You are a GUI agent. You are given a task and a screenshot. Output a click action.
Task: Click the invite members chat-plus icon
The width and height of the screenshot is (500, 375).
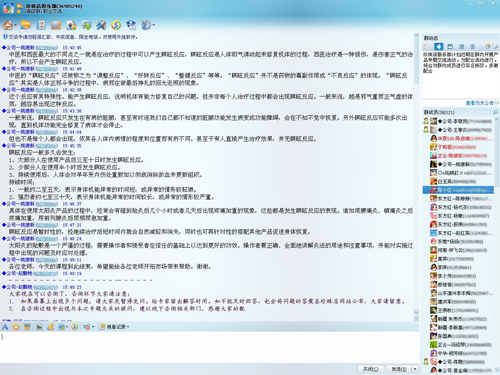tap(87, 25)
